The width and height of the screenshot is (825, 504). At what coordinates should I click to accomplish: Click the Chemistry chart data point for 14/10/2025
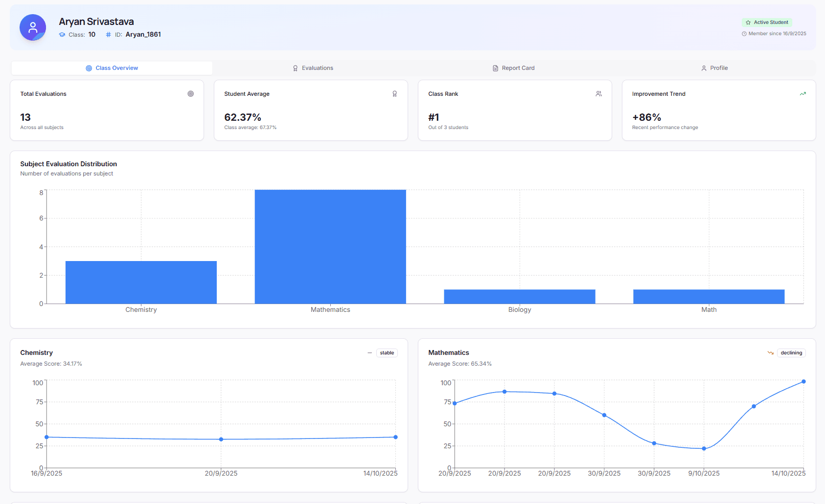pyautogui.click(x=395, y=437)
